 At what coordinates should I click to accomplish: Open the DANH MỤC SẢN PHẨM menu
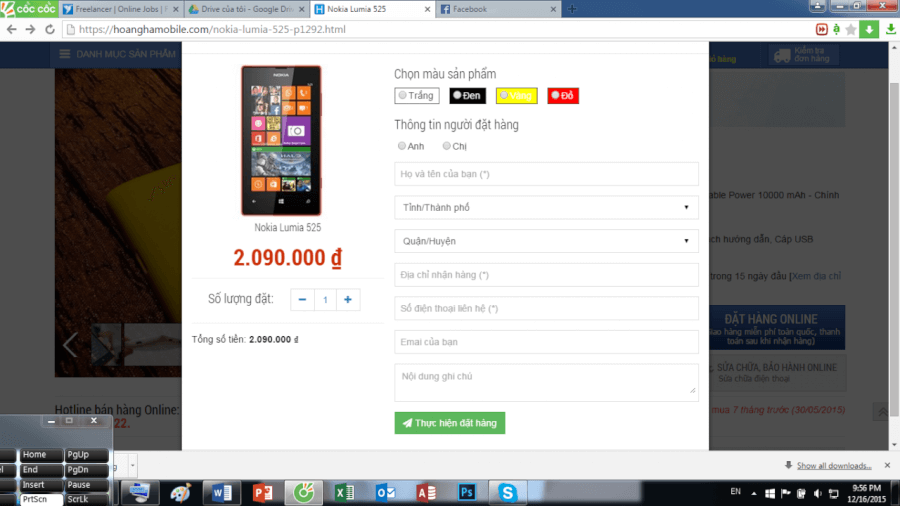point(117,54)
